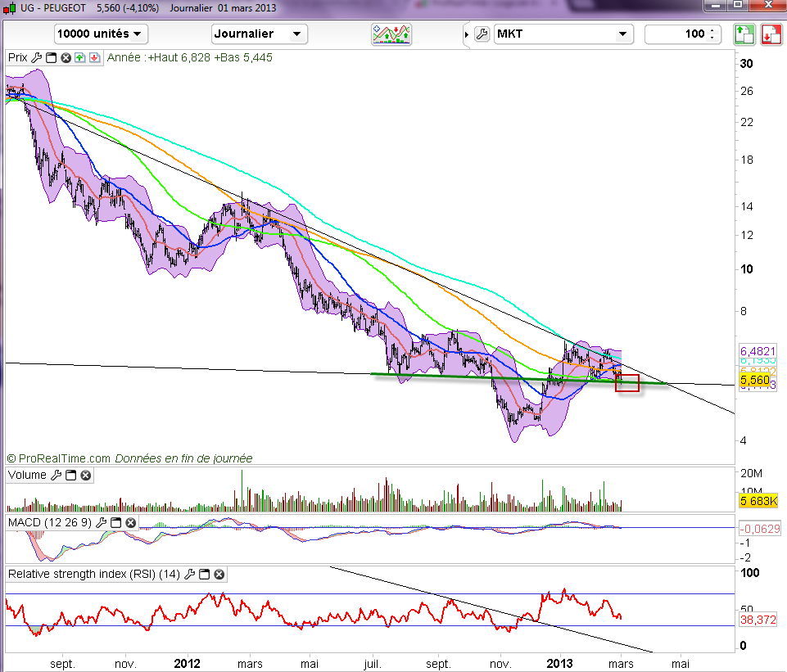Image resolution: width=787 pixels, height=672 pixels.
Task: Adjust quantity with the stepper arrows
Action: [712, 34]
